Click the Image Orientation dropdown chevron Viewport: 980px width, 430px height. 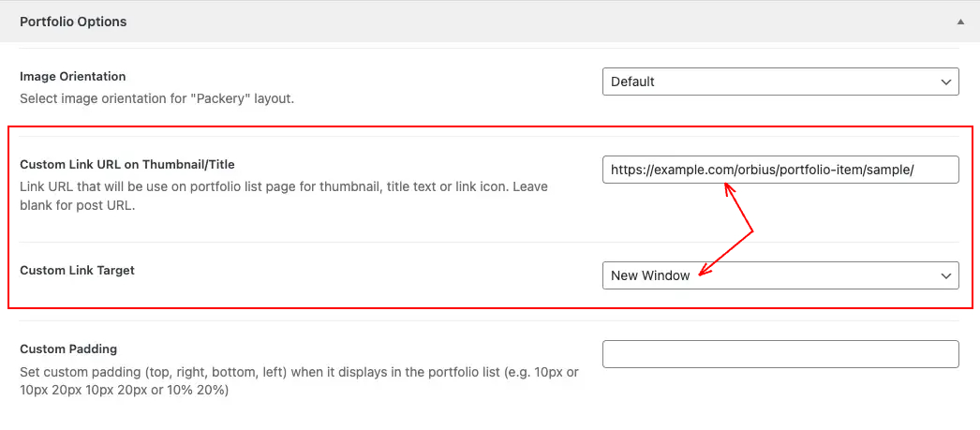(x=945, y=82)
